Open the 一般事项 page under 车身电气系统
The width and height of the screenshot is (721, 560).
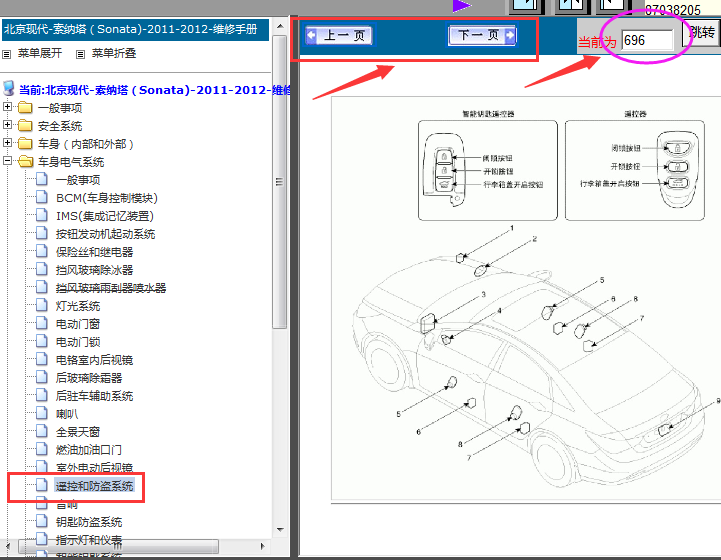coord(78,180)
